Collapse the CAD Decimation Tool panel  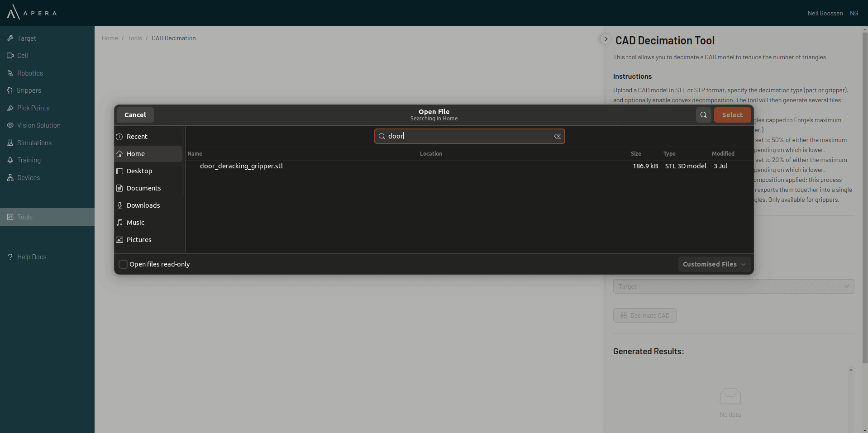(606, 39)
